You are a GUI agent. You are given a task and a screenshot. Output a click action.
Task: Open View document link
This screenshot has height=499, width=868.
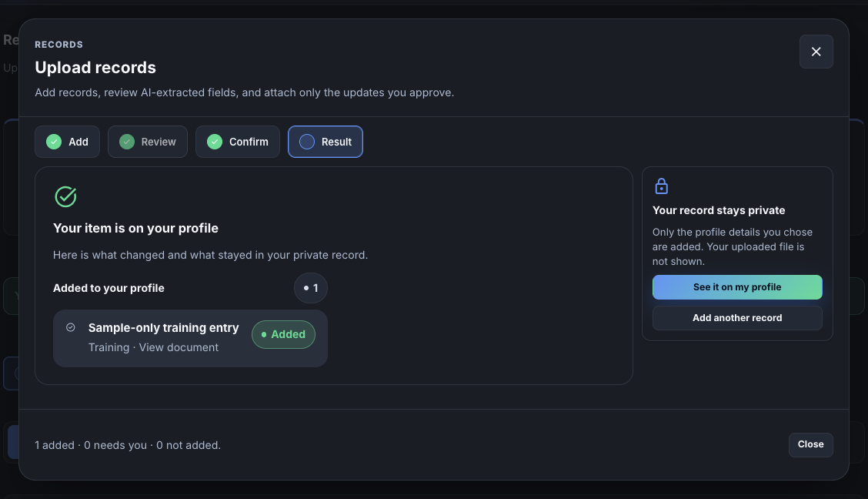coord(179,347)
